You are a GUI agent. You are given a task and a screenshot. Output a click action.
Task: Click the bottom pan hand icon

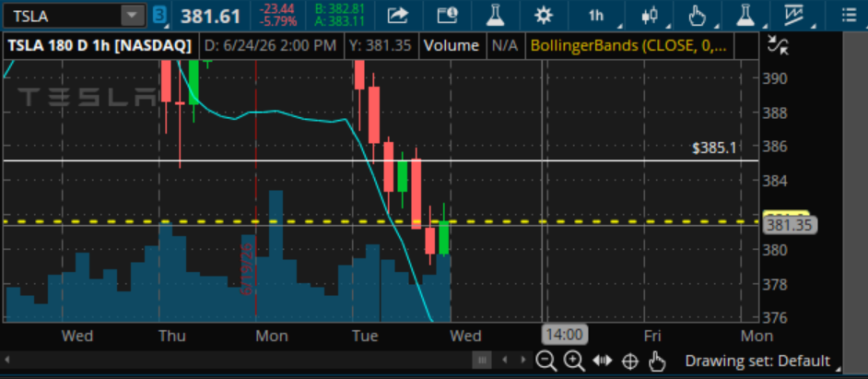[657, 361]
